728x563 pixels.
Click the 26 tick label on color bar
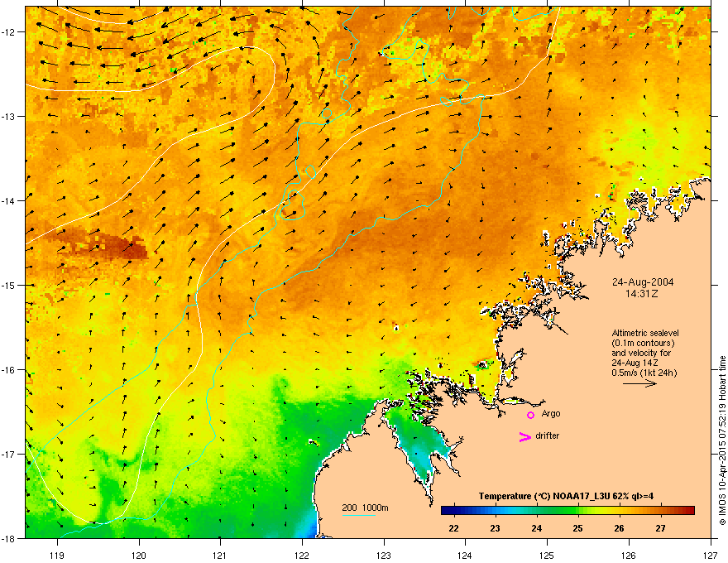[619, 528]
